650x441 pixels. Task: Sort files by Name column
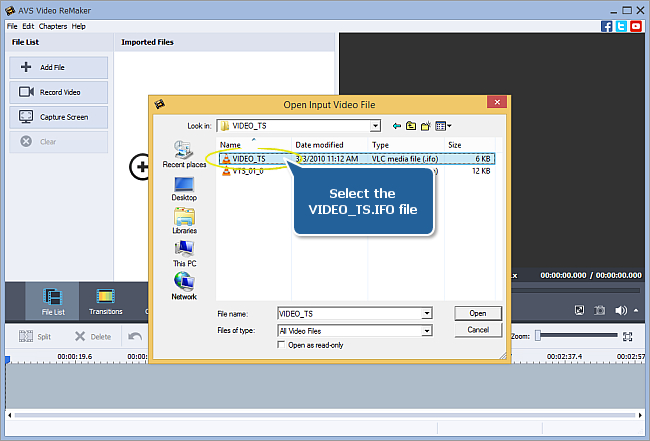[254, 145]
